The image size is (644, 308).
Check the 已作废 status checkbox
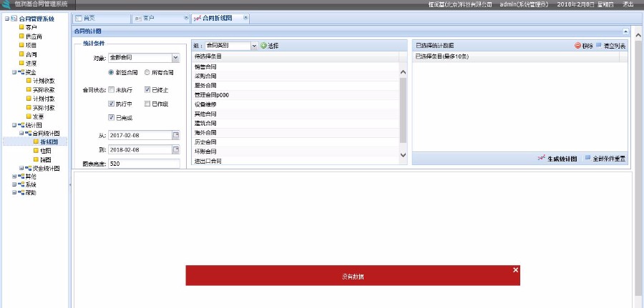[x=147, y=104]
